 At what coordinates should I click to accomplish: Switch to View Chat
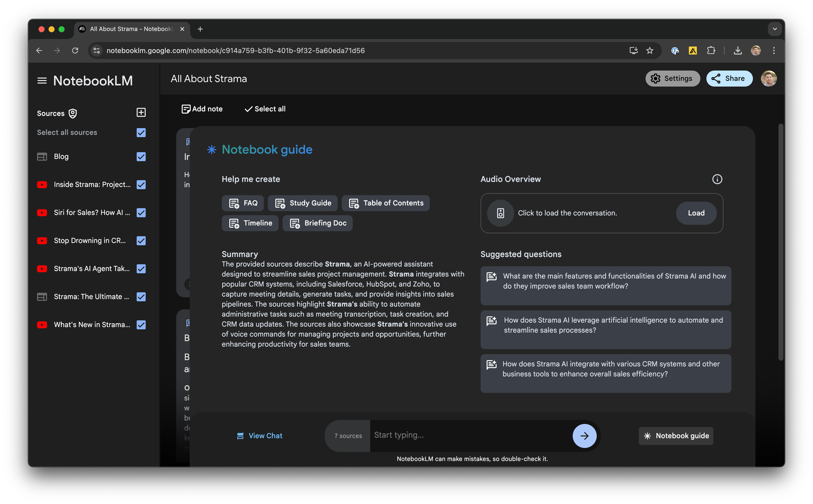260,436
